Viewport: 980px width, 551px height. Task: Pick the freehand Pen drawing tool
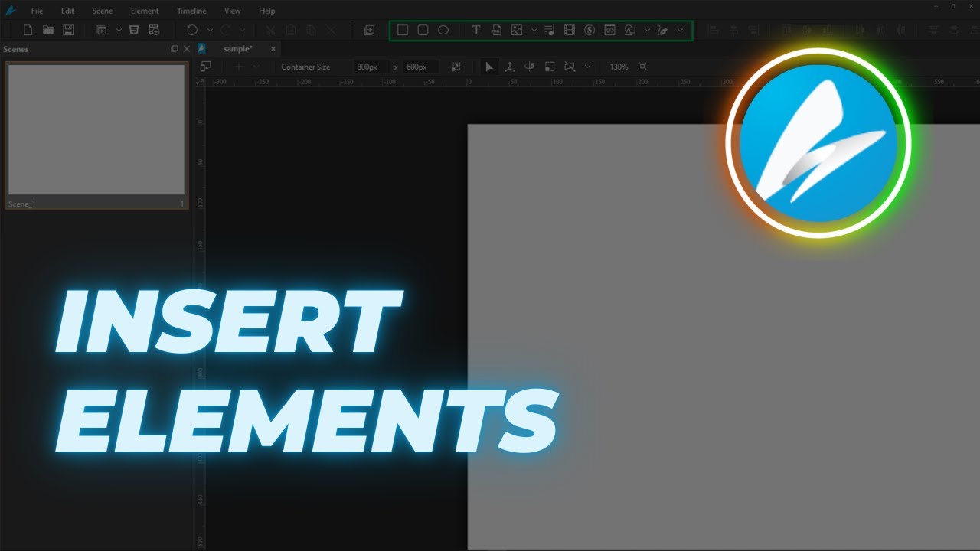(x=663, y=31)
